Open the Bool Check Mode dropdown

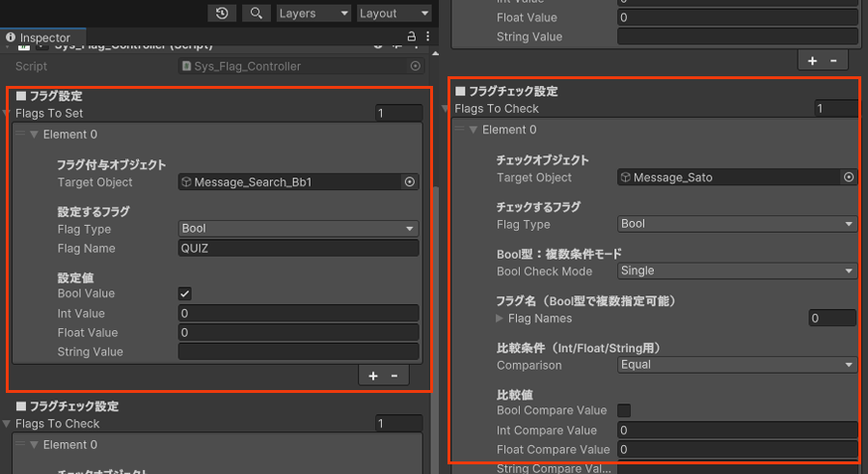pos(737,271)
